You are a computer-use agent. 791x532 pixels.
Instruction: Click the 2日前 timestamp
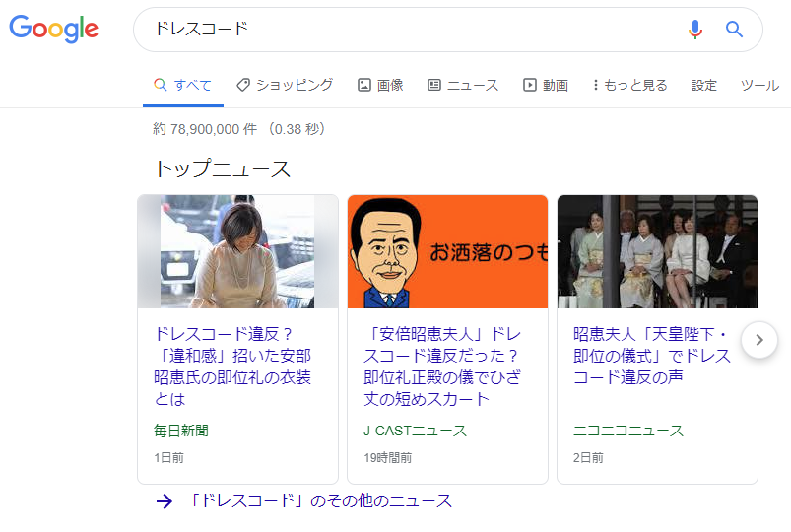588,458
